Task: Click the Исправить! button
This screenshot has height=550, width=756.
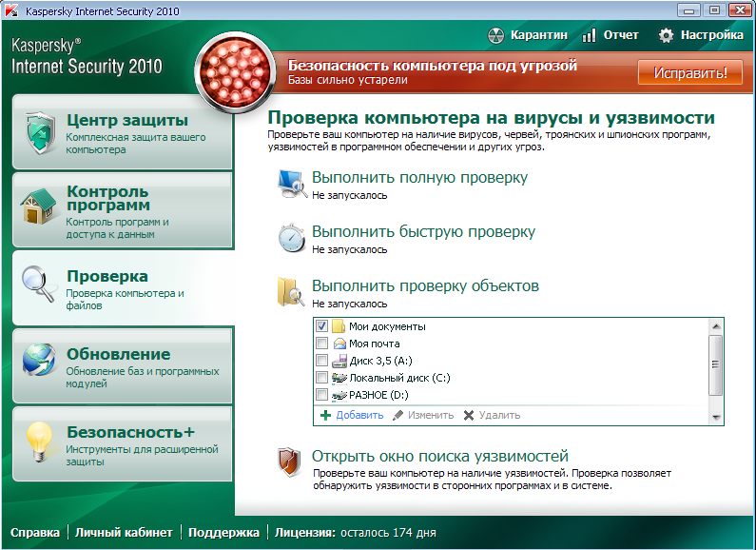Action: click(690, 72)
